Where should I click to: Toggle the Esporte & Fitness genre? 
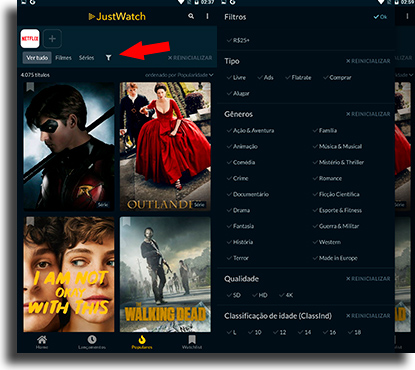point(337,210)
